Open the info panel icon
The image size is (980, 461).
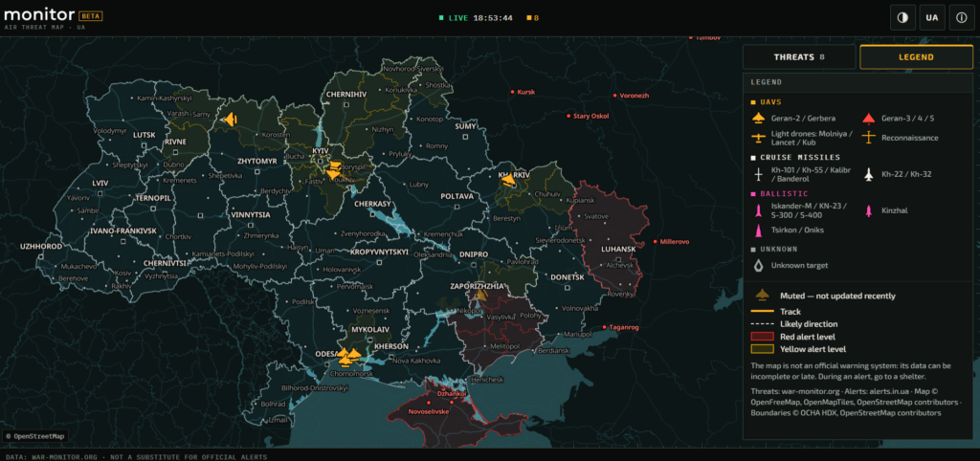point(961,17)
